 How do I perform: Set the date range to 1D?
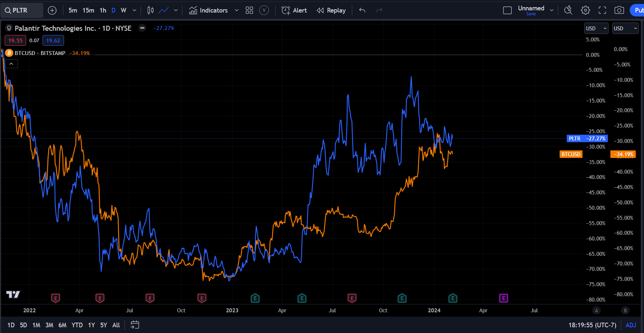click(x=11, y=325)
